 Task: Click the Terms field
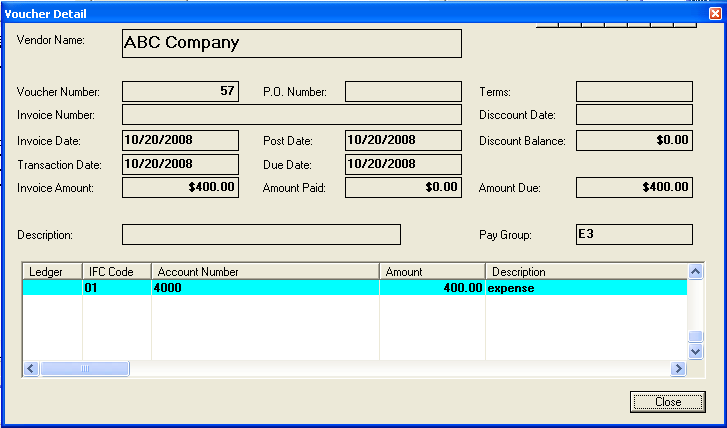coord(634,92)
